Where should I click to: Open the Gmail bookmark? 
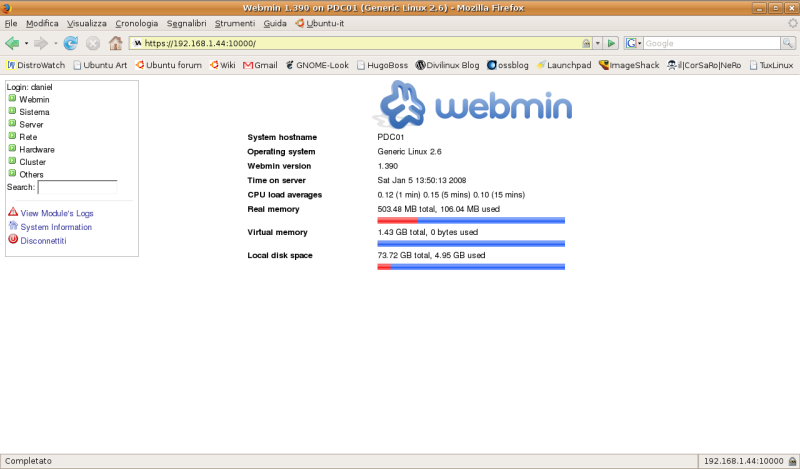[260, 65]
